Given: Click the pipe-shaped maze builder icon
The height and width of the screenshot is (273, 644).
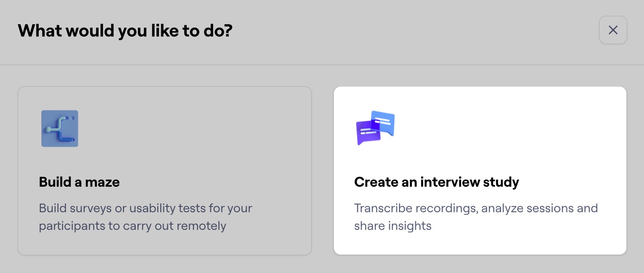Looking at the screenshot, I should [x=59, y=129].
